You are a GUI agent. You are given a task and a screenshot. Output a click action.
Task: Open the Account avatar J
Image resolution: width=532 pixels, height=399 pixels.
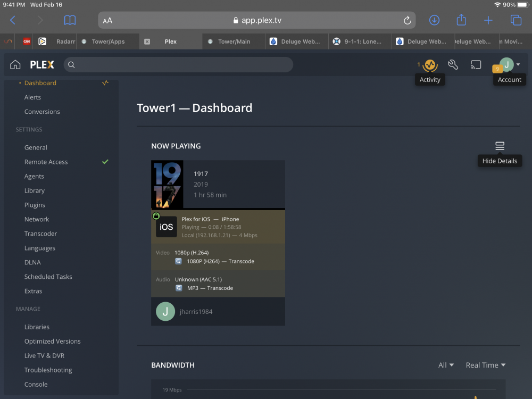(x=506, y=64)
